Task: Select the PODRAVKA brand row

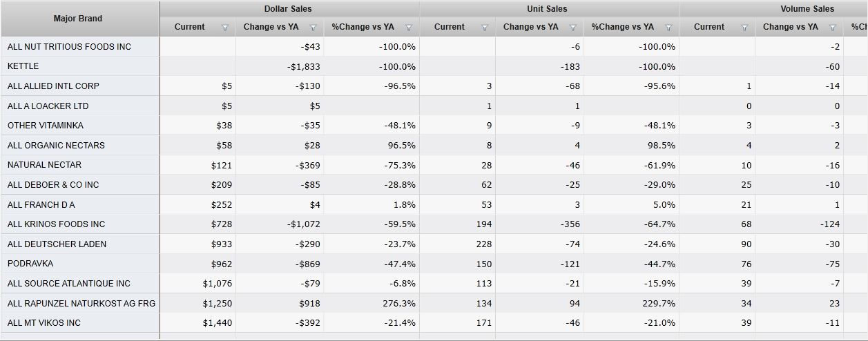Action: click(30, 264)
